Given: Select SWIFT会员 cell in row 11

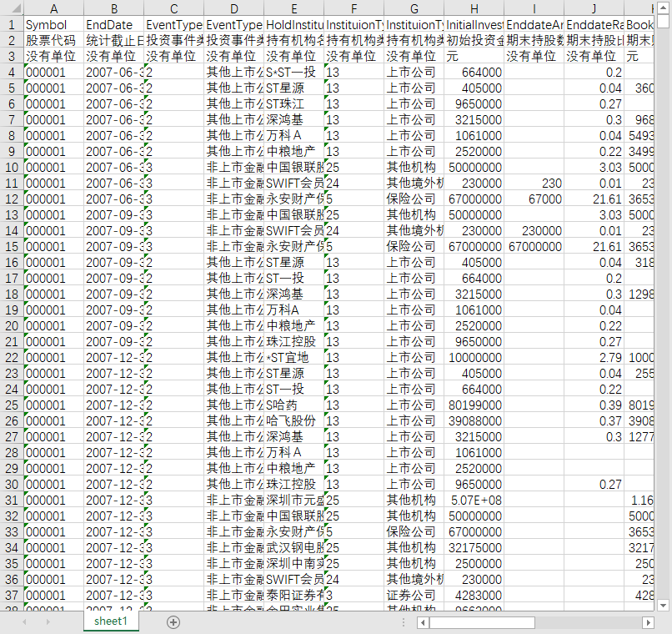Looking at the screenshot, I should (293, 183).
